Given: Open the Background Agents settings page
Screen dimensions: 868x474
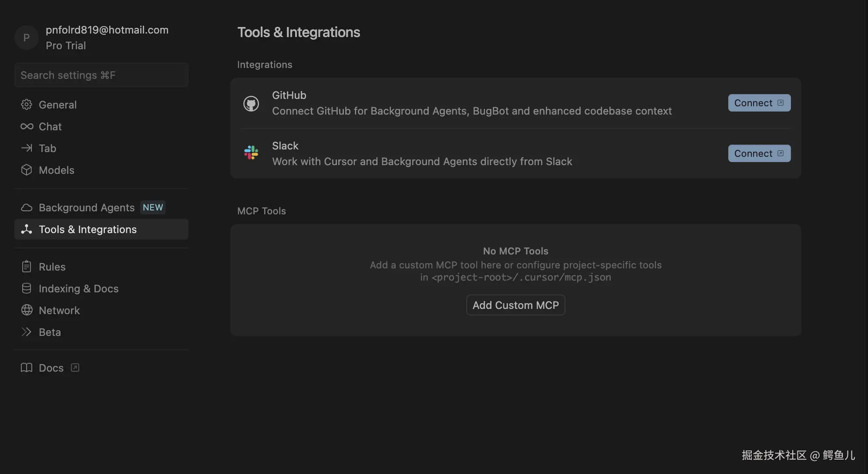Looking at the screenshot, I should click(x=86, y=207).
